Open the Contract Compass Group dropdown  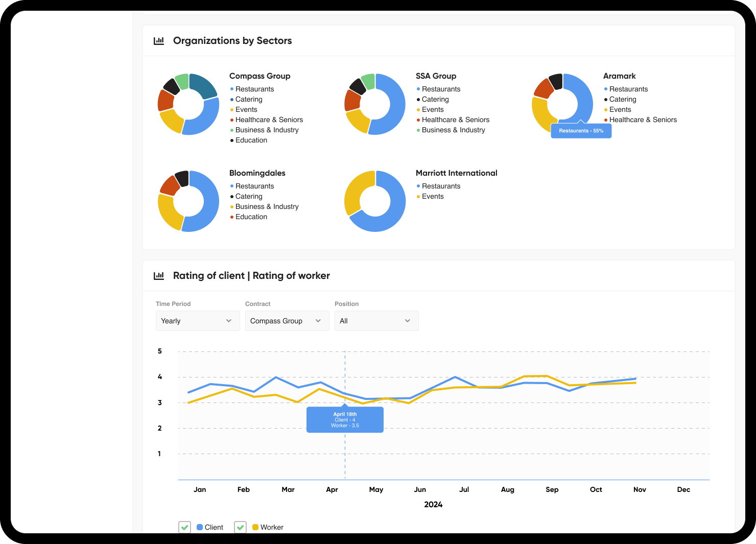[287, 321]
